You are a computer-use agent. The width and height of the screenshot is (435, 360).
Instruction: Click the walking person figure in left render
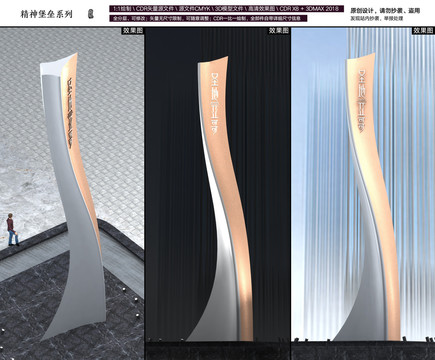(x=12, y=230)
